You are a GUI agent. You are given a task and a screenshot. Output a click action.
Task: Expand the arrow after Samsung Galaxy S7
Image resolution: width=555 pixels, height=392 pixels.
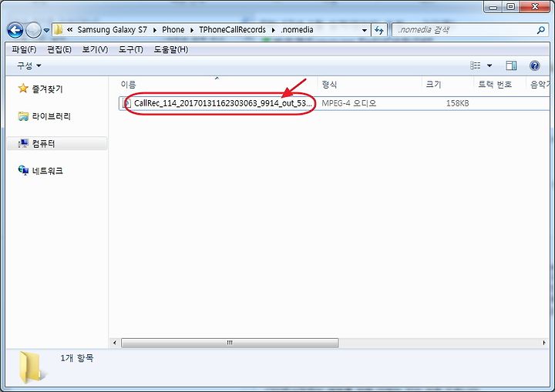point(155,30)
